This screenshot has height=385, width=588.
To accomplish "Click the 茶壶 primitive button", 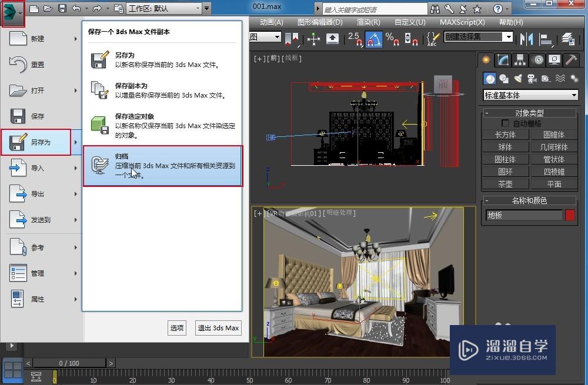I will (505, 184).
